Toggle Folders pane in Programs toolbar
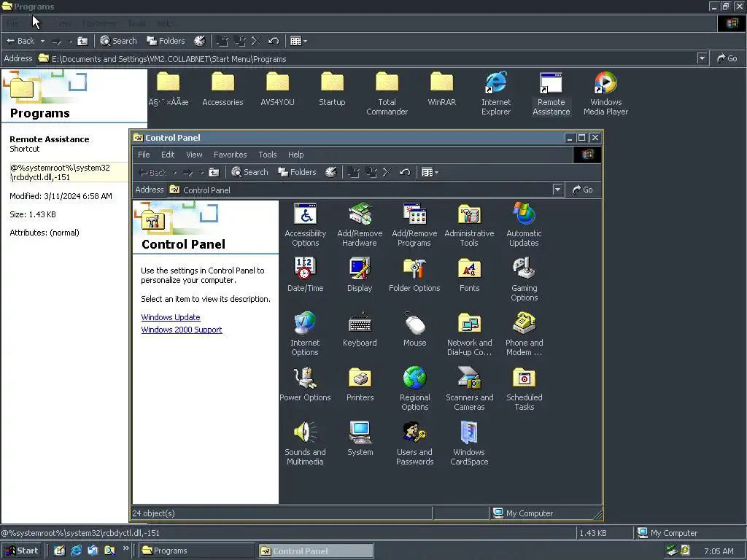Image resolution: width=747 pixels, height=560 pixels. (x=166, y=41)
